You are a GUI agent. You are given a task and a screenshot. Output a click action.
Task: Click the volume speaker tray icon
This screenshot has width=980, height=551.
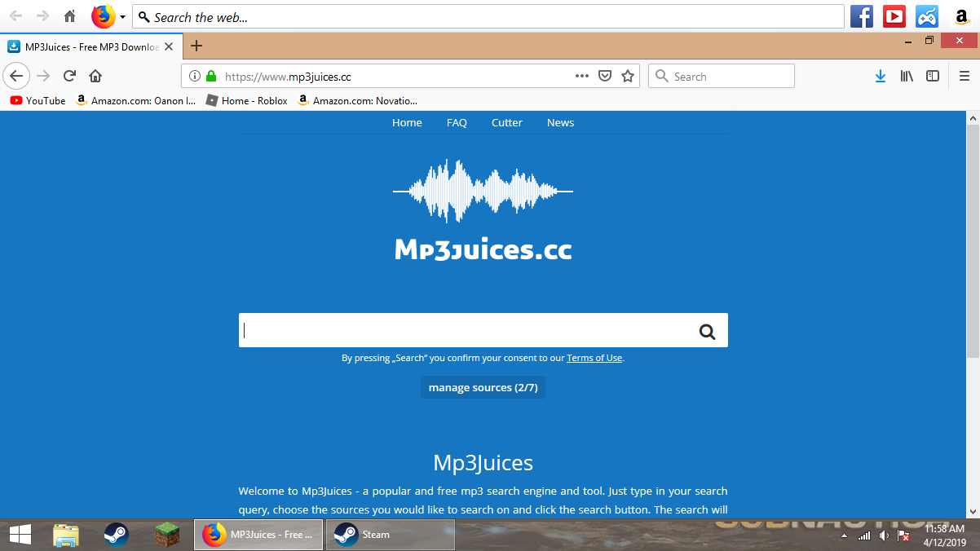coord(884,536)
